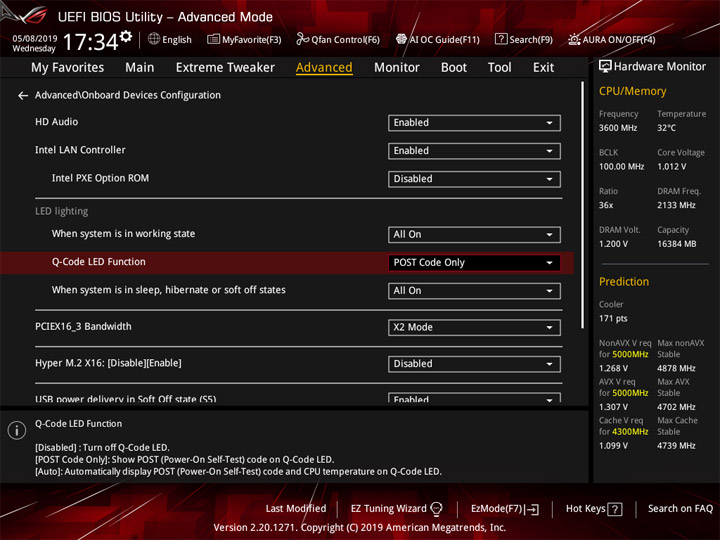Click the Hot Keys question mark icon
The width and height of the screenshot is (720, 540).
614,509
